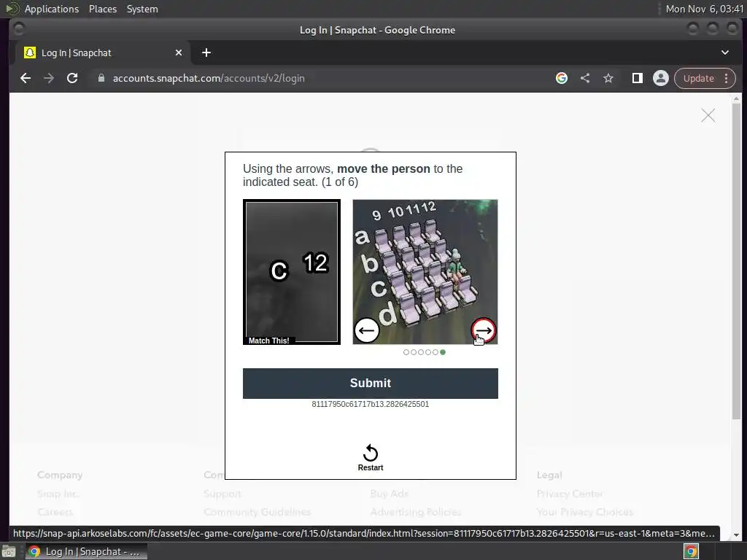The image size is (747, 560).
Task: Open Chrome profile avatar menu
Action: pos(661,78)
